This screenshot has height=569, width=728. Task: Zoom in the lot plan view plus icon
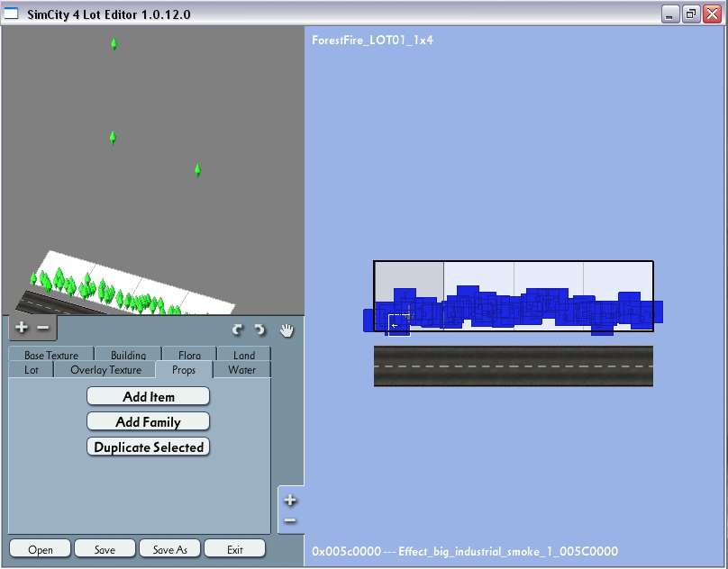(290, 500)
